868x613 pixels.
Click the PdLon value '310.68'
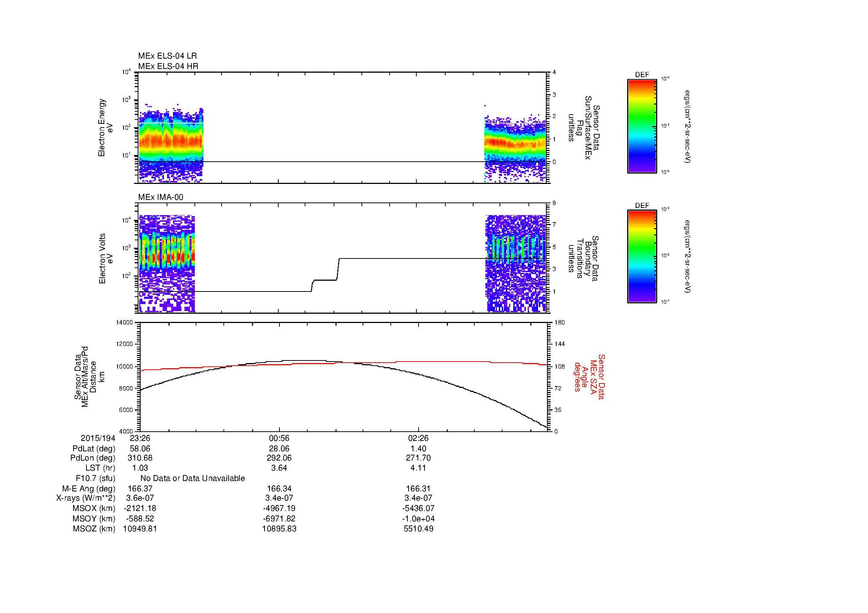[140, 458]
